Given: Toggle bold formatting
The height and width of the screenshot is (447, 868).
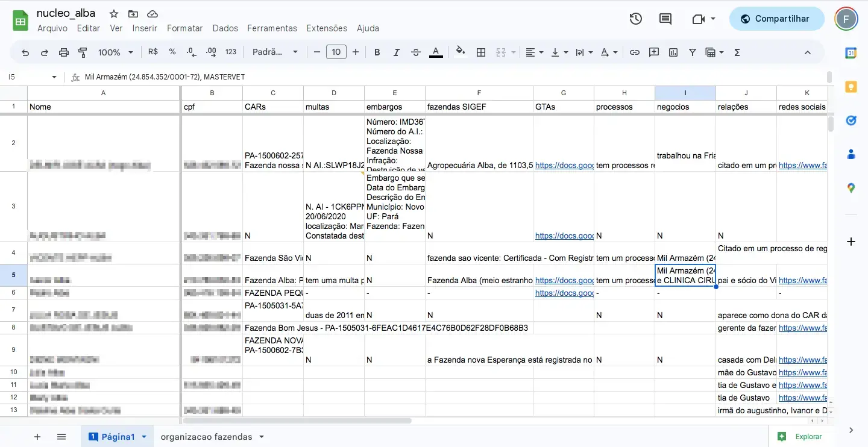Looking at the screenshot, I should [x=377, y=52].
